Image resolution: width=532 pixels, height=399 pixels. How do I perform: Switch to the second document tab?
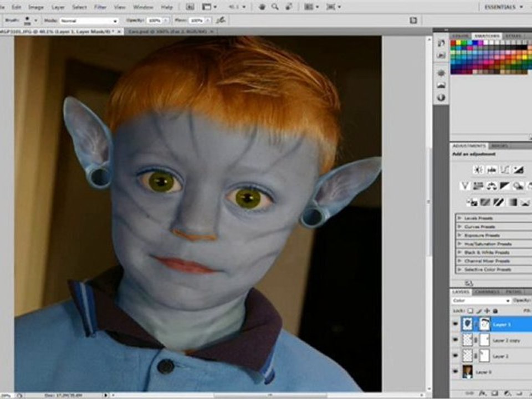coord(171,32)
